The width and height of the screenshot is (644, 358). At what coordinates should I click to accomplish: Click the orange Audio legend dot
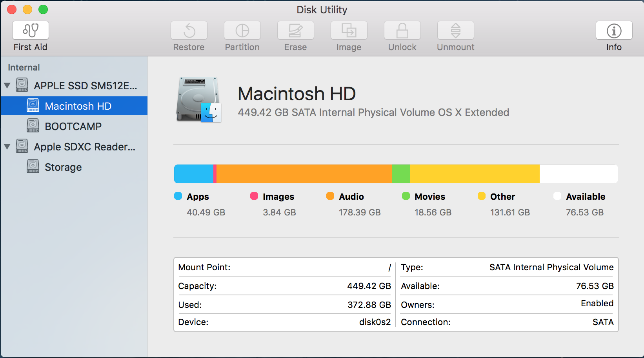tap(330, 196)
